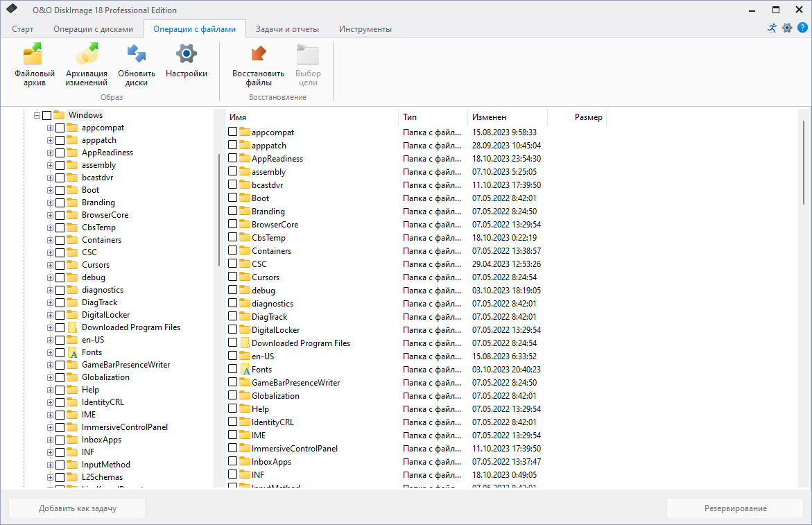Expand apppatch node in tree
The width and height of the screenshot is (812, 525).
[50, 140]
